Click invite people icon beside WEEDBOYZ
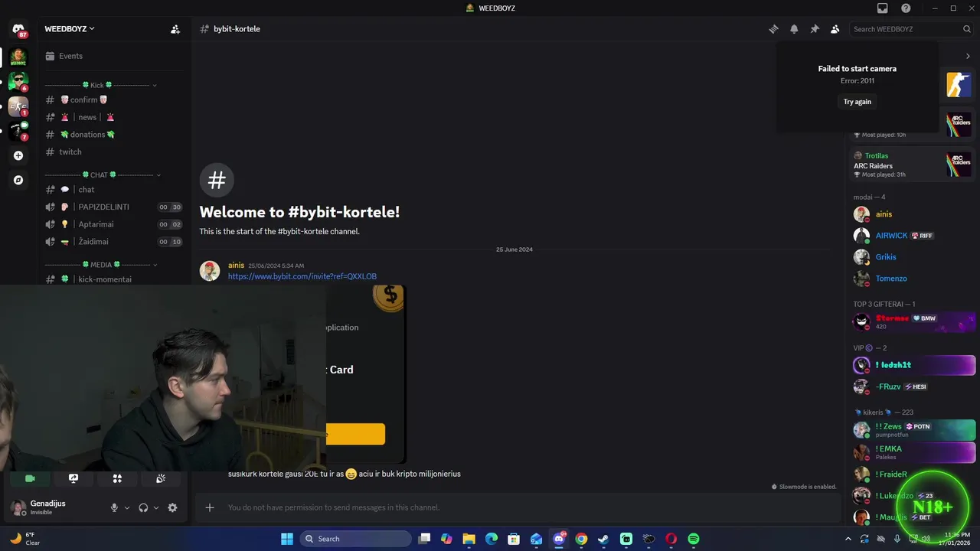 [x=175, y=29]
